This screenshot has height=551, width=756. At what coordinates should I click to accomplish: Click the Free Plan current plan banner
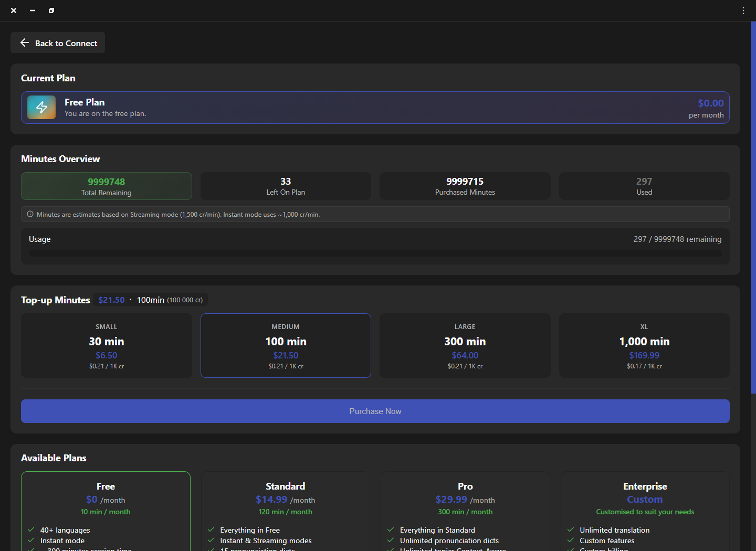375,108
